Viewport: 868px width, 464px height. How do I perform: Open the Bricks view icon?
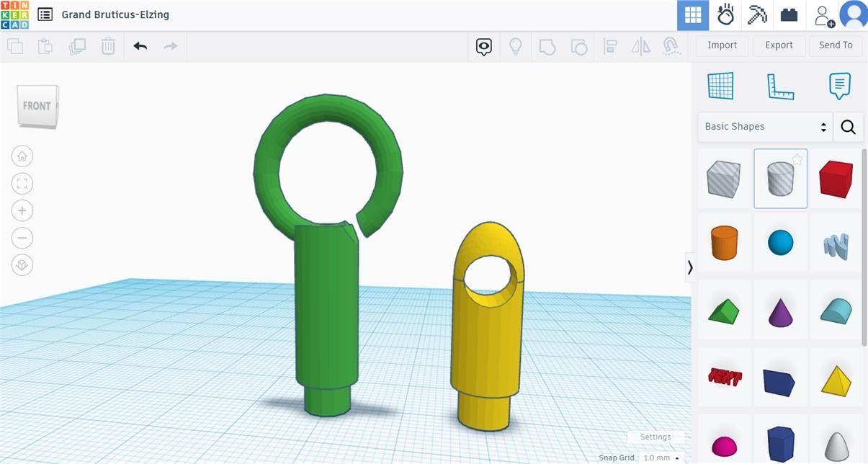tap(789, 14)
